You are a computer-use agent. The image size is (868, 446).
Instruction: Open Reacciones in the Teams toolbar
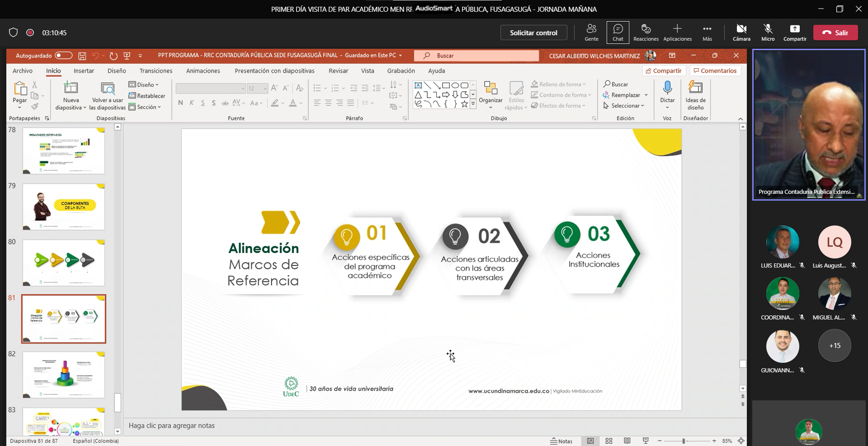tap(646, 33)
